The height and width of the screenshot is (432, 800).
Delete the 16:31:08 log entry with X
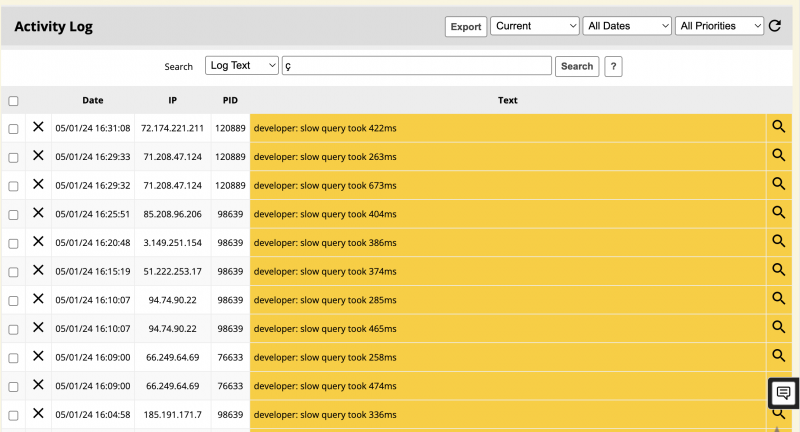(38, 127)
